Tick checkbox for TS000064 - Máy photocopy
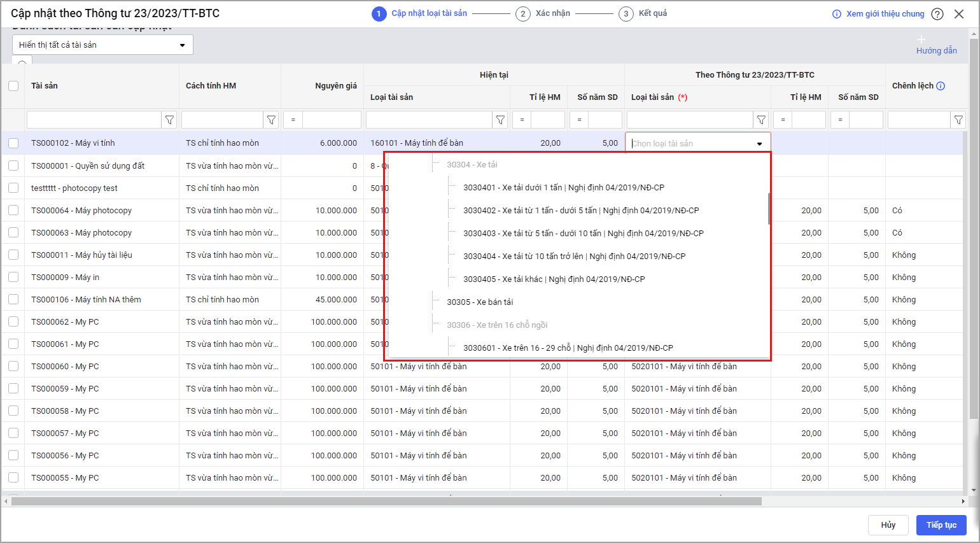The height and width of the screenshot is (543, 980). pos(13,210)
